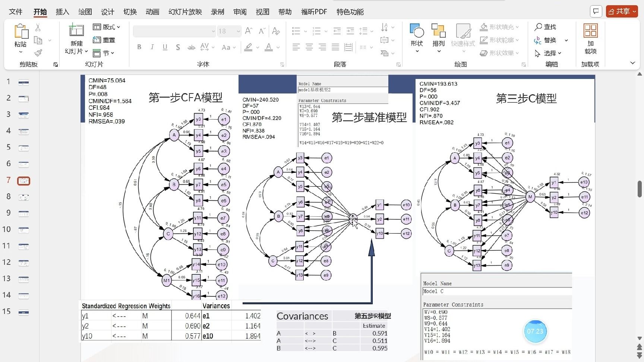Screen dimensions: 644x362
Task: Toggle underline formatting U
Action: tap(165, 47)
